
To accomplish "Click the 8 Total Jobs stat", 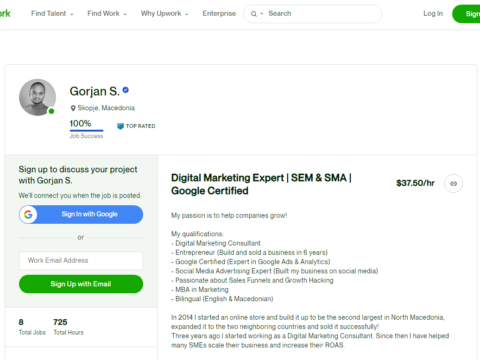I will (x=32, y=327).
